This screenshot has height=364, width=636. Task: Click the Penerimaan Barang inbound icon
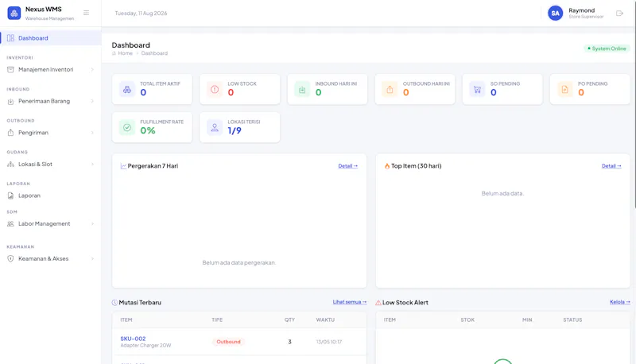[10, 102]
